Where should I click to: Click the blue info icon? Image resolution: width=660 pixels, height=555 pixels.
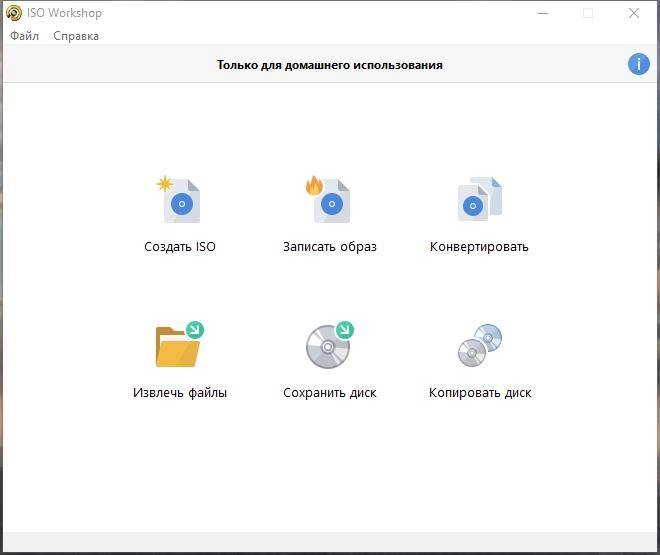coord(639,64)
